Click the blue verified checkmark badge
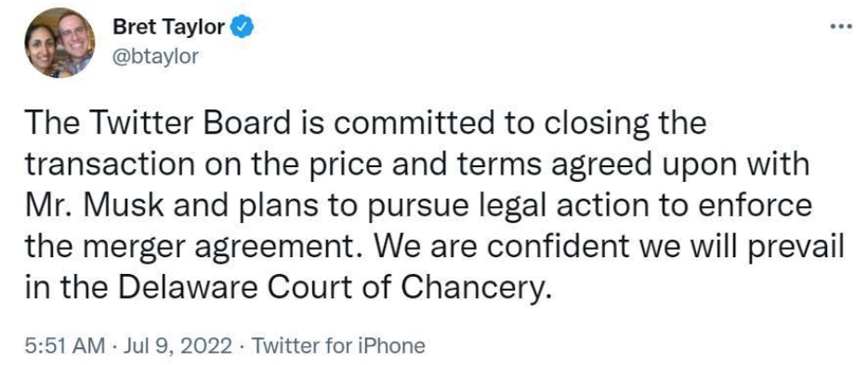The height and width of the screenshot is (365, 868). pyautogui.click(x=242, y=27)
